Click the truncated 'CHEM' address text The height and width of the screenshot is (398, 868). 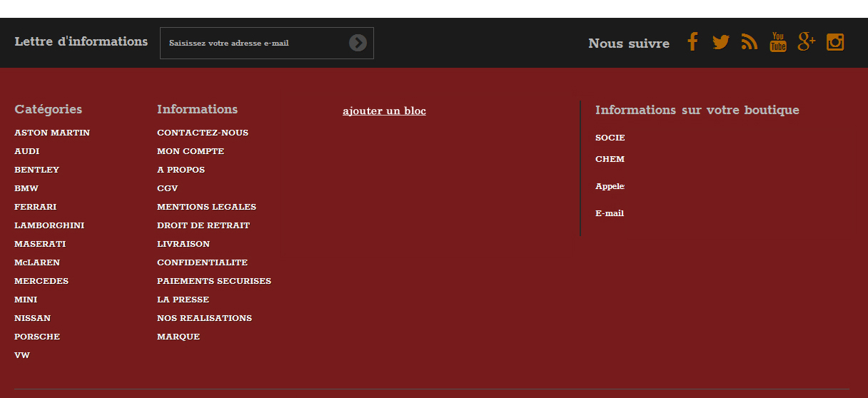[x=610, y=159]
